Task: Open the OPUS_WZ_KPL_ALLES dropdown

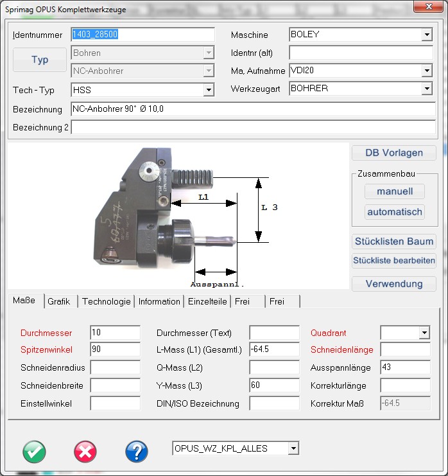Action: [293, 448]
